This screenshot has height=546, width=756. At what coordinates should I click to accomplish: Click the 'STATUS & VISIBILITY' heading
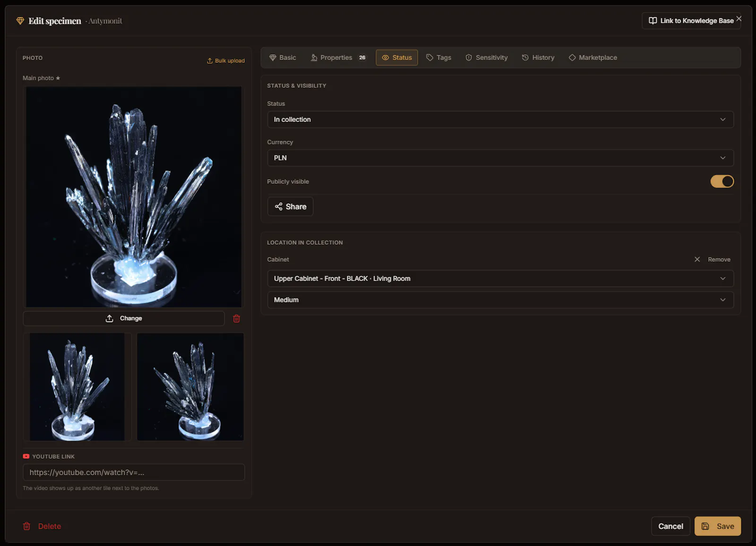(x=297, y=86)
